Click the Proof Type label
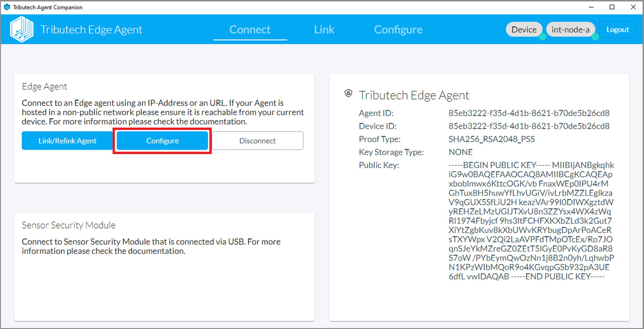The height and width of the screenshot is (329, 644). [379, 139]
